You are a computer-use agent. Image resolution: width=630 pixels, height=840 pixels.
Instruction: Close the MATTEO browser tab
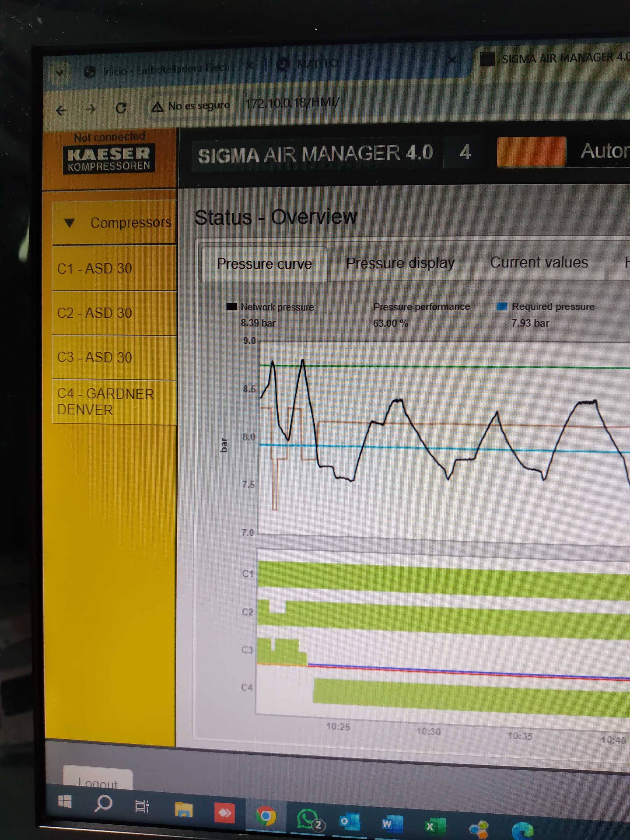pos(452,59)
